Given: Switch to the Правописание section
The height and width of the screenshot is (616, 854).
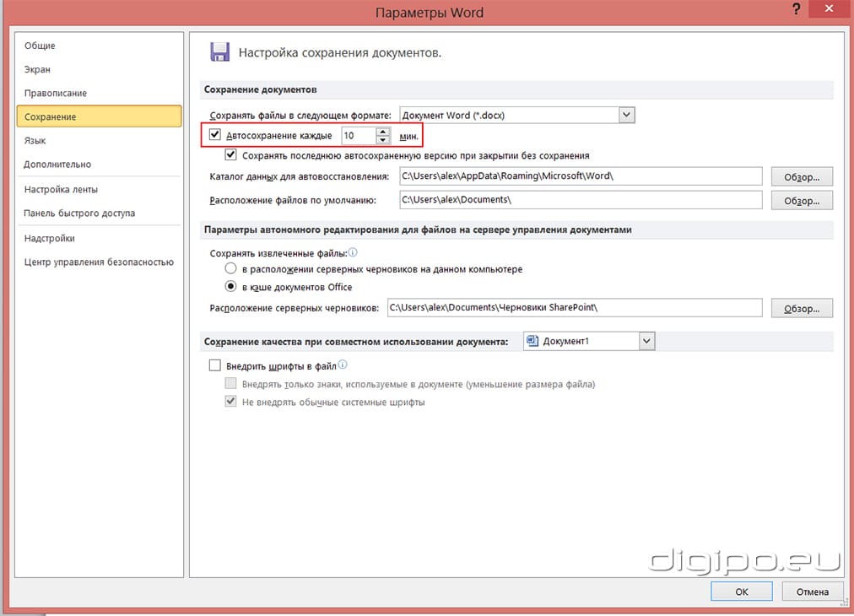Looking at the screenshot, I should 56,93.
